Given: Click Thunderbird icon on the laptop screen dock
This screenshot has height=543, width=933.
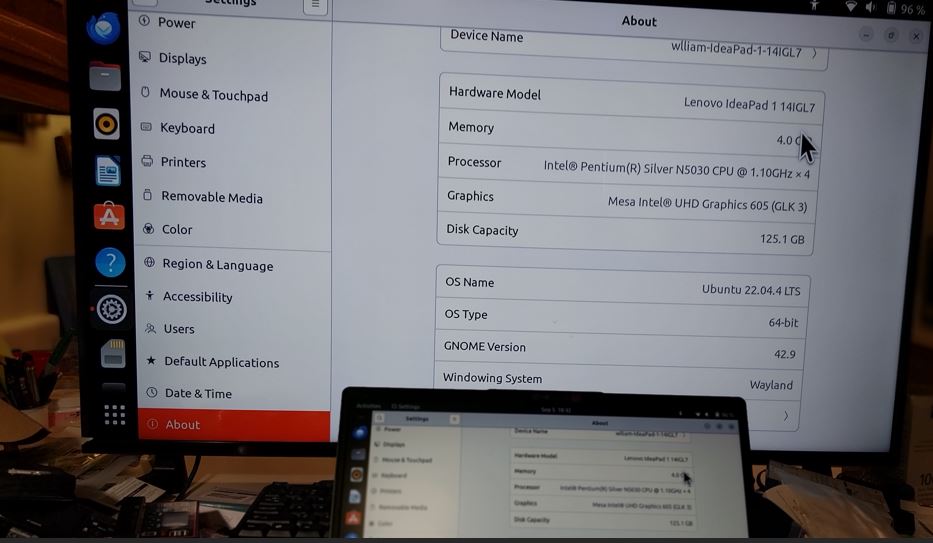Looking at the screenshot, I should [359, 433].
